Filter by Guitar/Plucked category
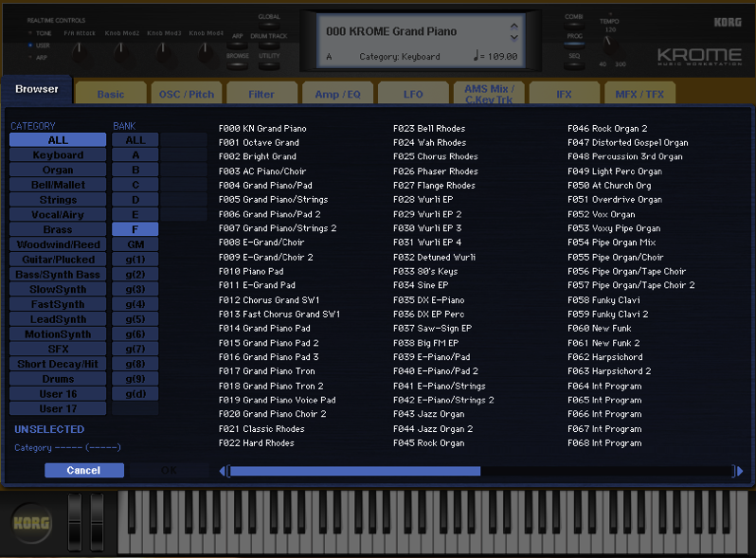Viewport: 756px width, 558px height. pyautogui.click(x=58, y=260)
